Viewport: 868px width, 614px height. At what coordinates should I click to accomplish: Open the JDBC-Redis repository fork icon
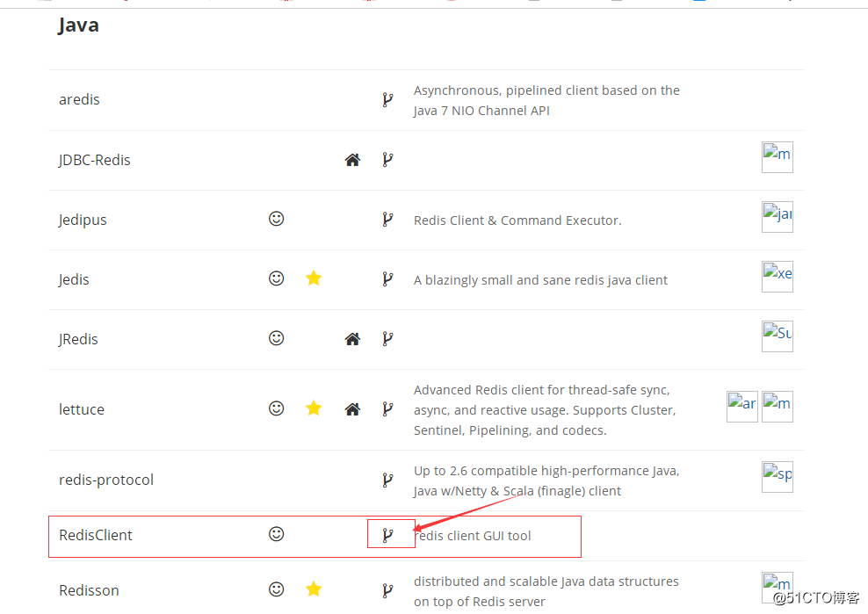pyautogui.click(x=387, y=160)
